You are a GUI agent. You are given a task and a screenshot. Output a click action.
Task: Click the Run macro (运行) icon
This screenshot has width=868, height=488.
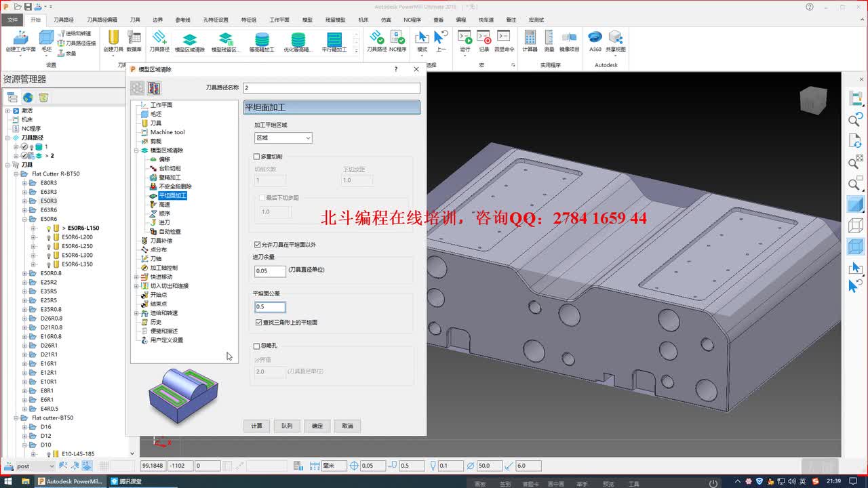point(465,41)
